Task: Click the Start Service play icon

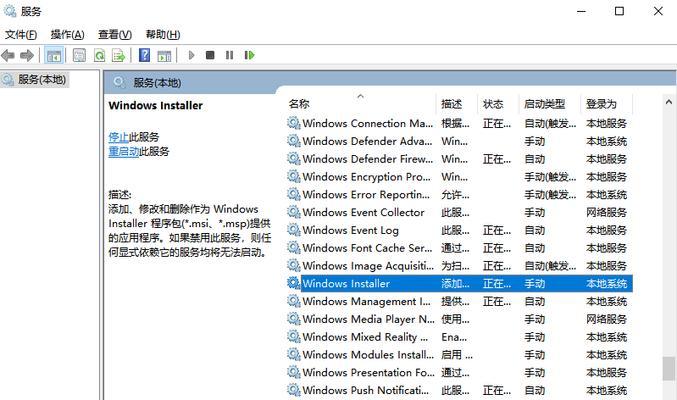Action: [191, 55]
